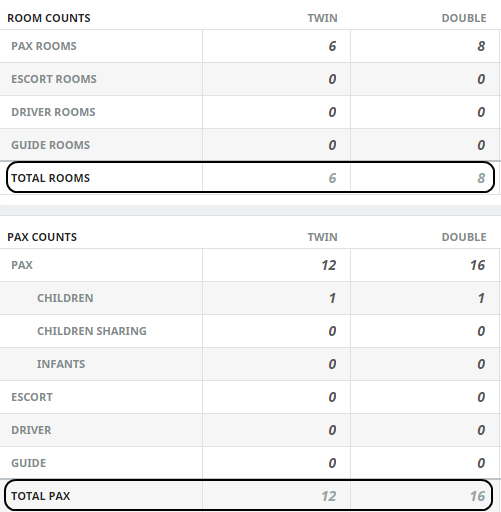Select the ESCORT pax row label

pyautogui.click(x=32, y=397)
